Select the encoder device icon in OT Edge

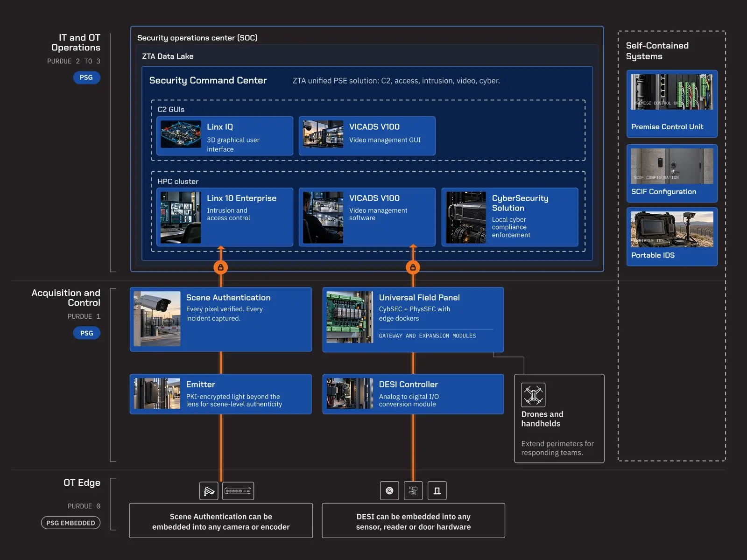238,491
